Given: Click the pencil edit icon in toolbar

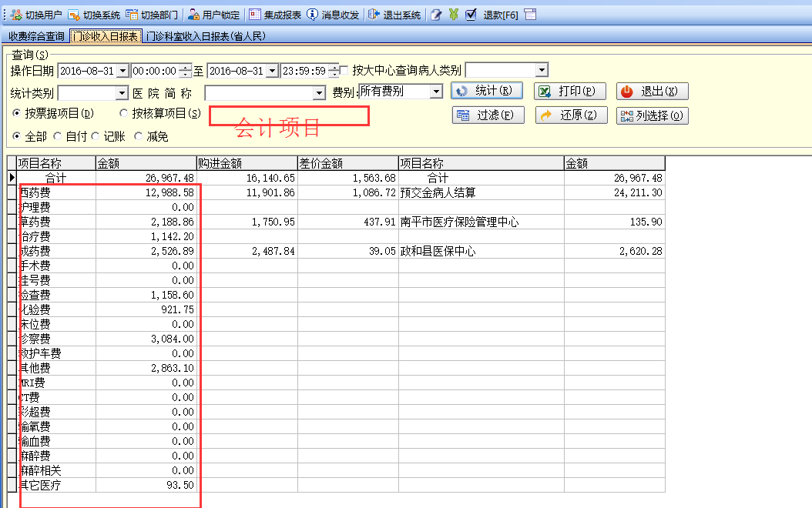Looking at the screenshot, I should (x=436, y=15).
